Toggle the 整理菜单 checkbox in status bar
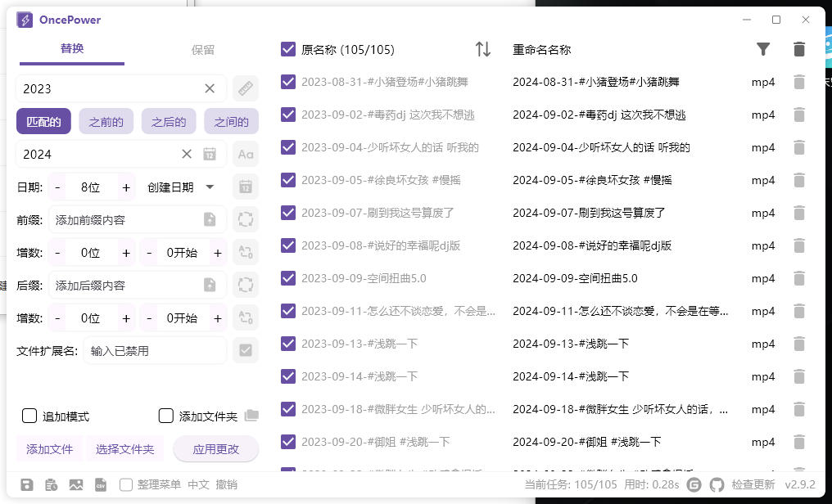The image size is (832, 504). pyautogui.click(x=127, y=484)
